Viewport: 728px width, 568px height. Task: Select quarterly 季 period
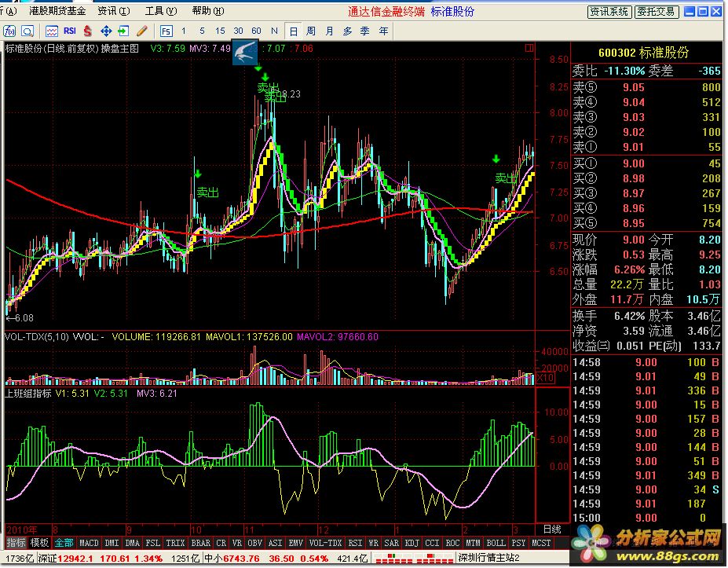click(x=365, y=31)
